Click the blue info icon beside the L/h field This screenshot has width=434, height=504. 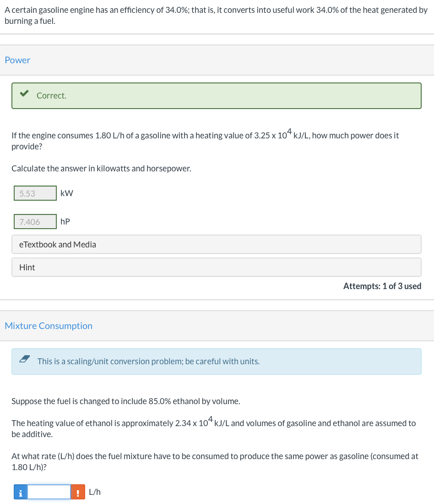tap(20, 492)
